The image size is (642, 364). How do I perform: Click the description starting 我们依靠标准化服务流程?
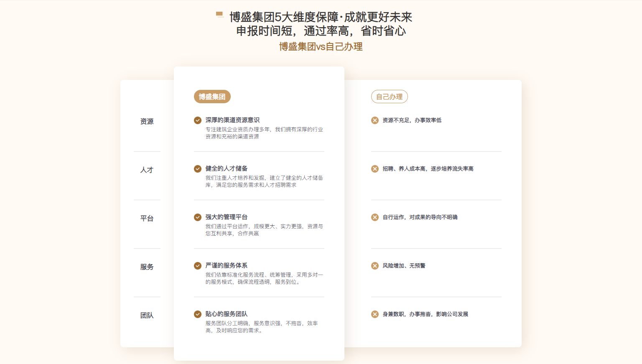point(264,278)
